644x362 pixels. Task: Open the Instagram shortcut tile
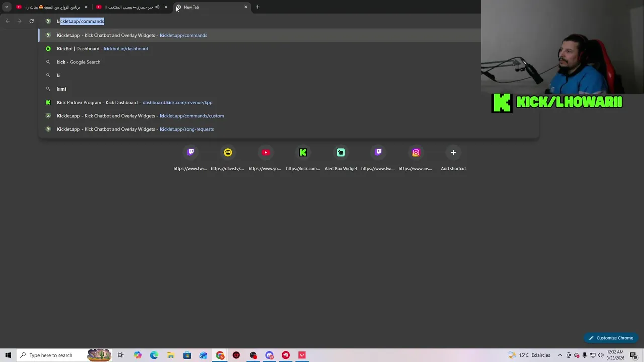click(x=416, y=158)
